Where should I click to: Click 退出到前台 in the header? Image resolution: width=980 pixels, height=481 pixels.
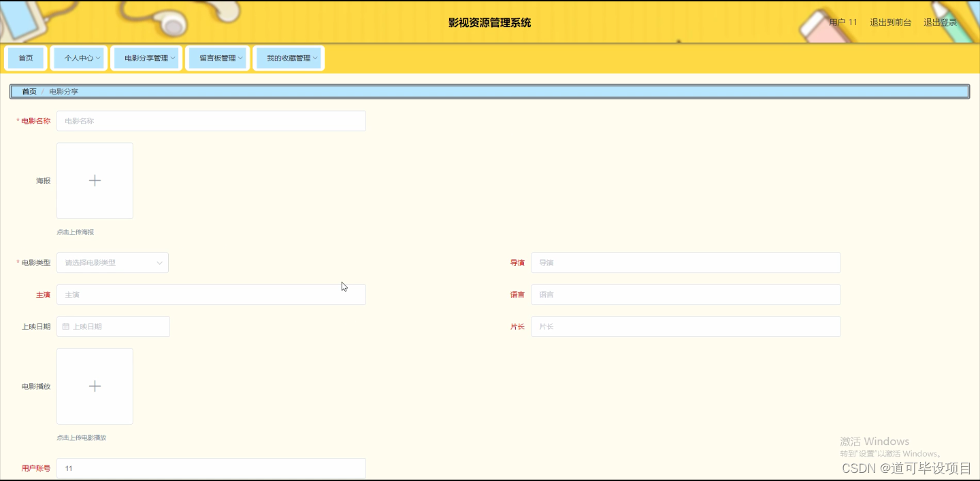click(889, 21)
